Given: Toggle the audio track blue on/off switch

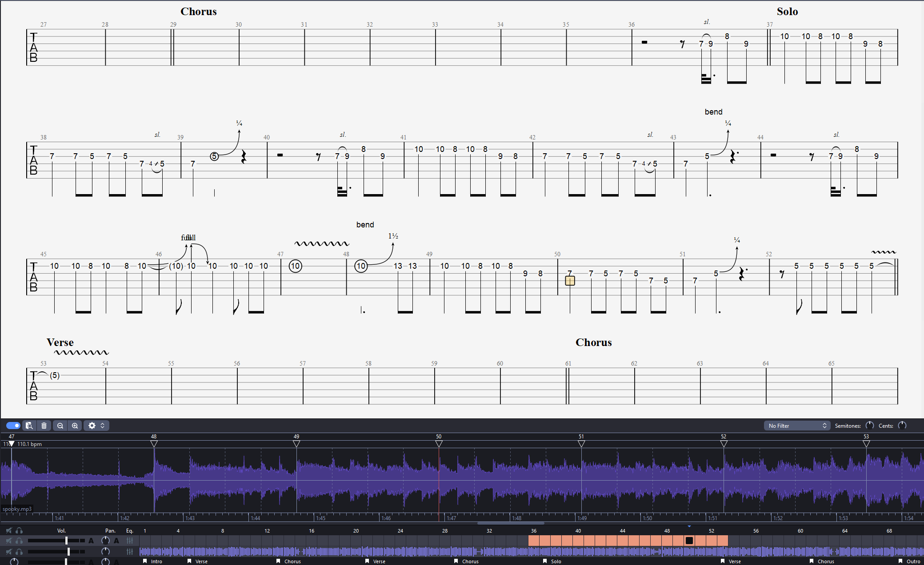Looking at the screenshot, I should [13, 426].
